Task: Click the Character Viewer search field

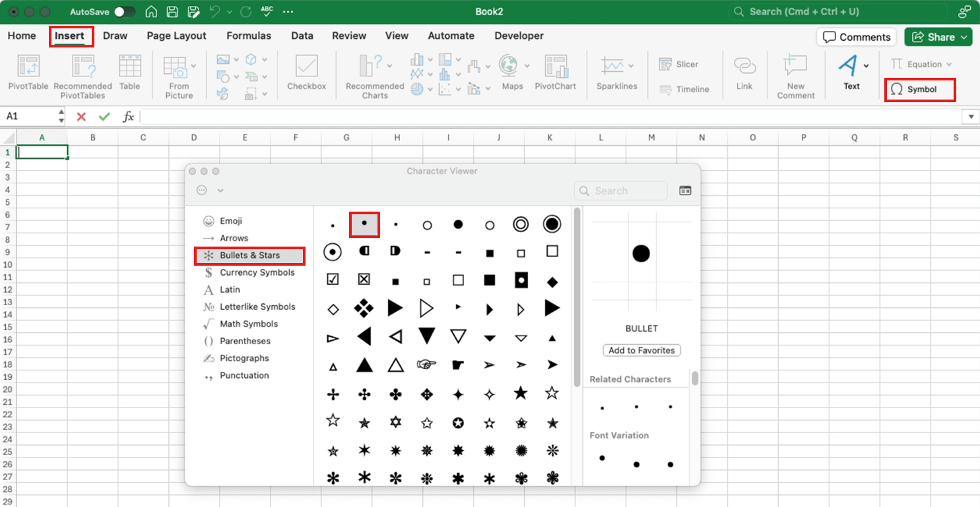Action: 620,191
